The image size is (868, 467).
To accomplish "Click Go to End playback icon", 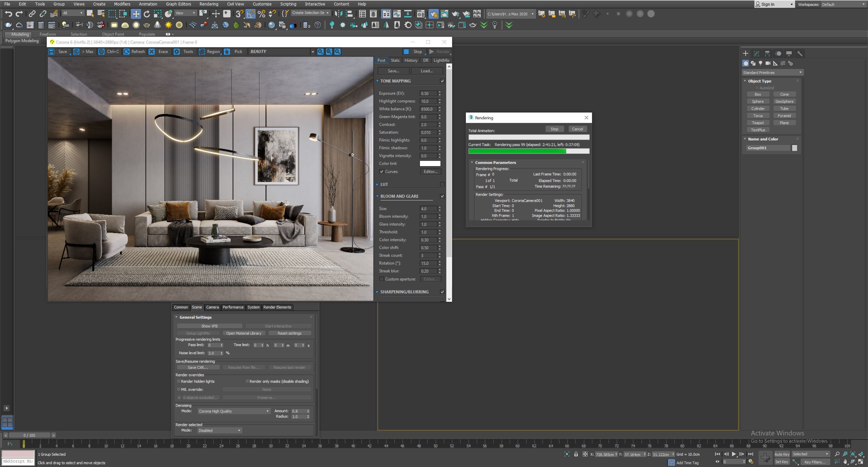I will coord(750,454).
